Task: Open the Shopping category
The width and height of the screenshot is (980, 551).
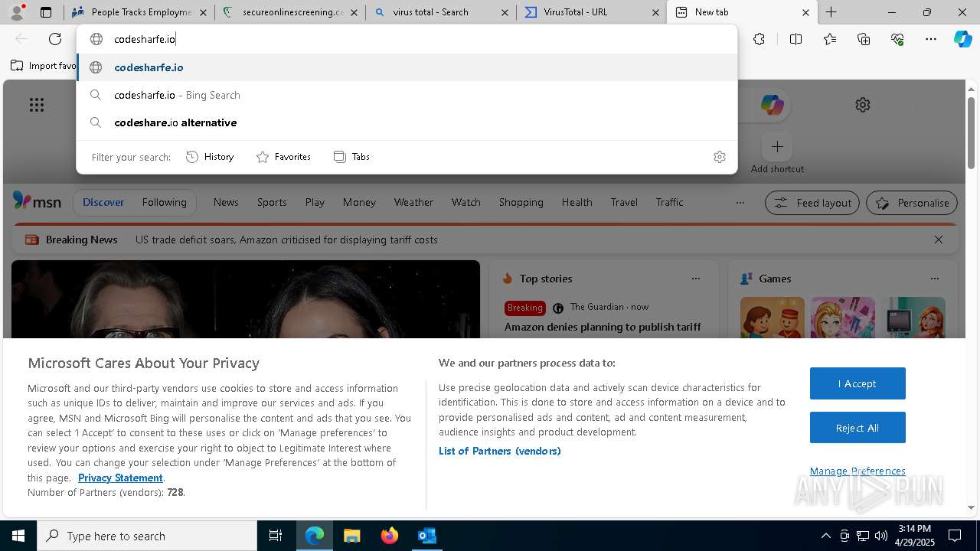Action: [521, 203]
